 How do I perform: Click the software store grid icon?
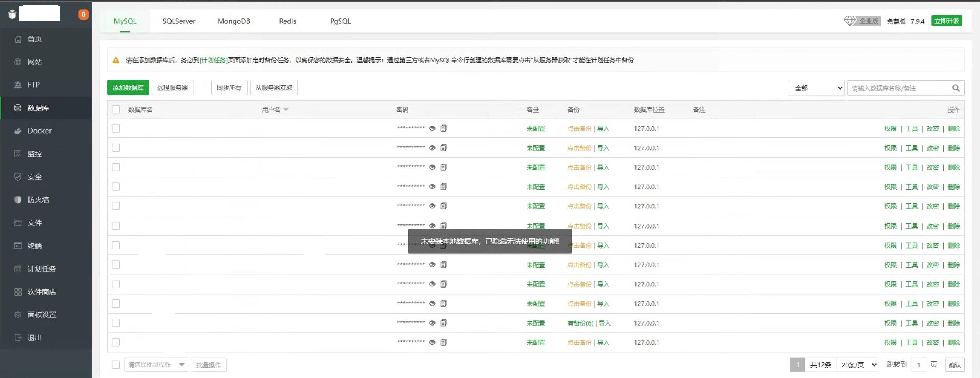pyautogui.click(x=18, y=292)
